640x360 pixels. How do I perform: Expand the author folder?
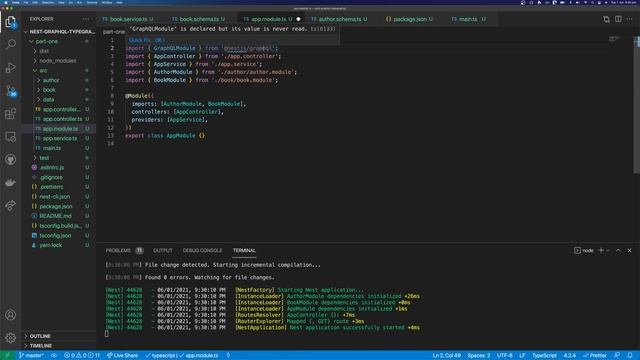[x=59, y=80]
